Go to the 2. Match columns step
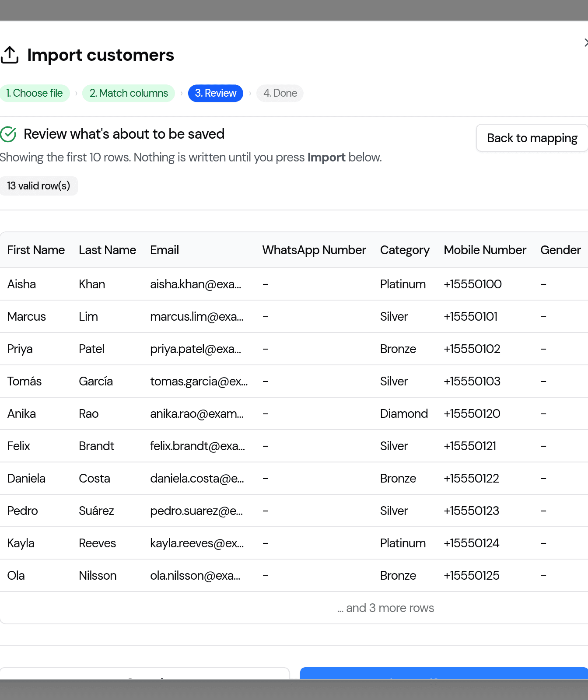The height and width of the screenshot is (700, 588). coord(129,93)
